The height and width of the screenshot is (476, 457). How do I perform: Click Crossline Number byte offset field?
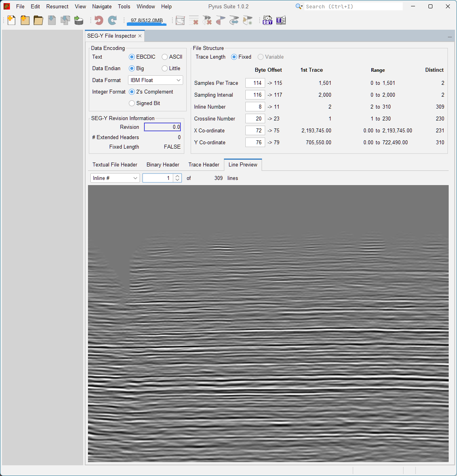coord(255,119)
